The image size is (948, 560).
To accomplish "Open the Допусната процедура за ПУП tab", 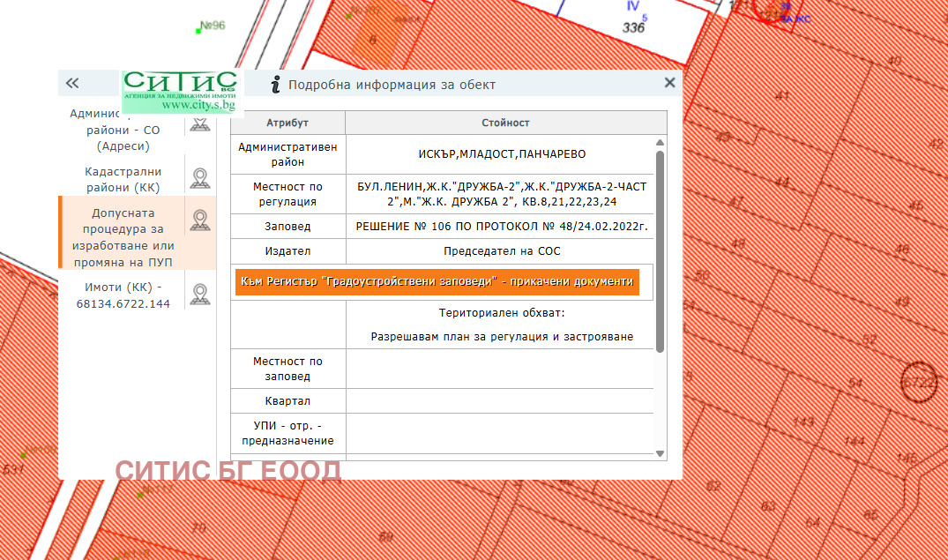I will click(123, 237).
